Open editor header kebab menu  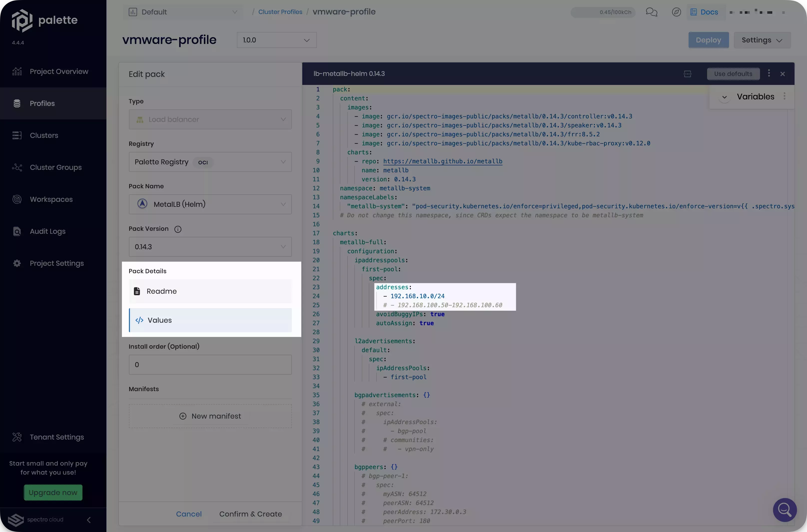[x=769, y=73]
